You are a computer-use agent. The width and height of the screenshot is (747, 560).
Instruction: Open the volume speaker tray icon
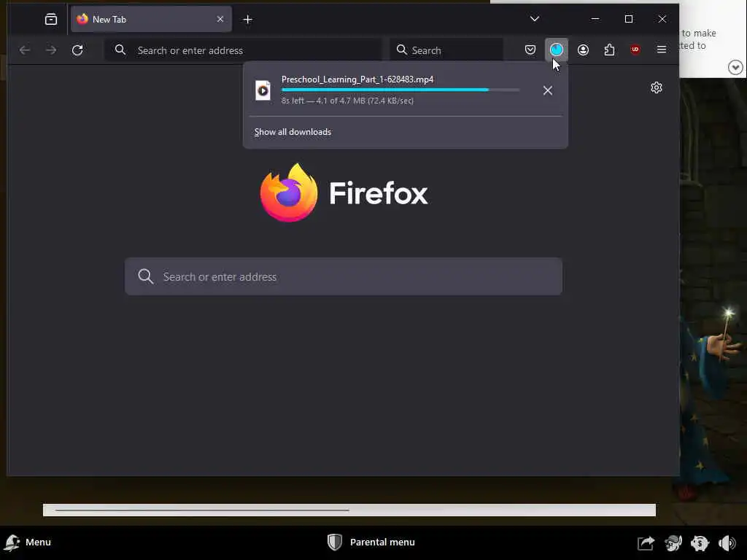tap(727, 542)
